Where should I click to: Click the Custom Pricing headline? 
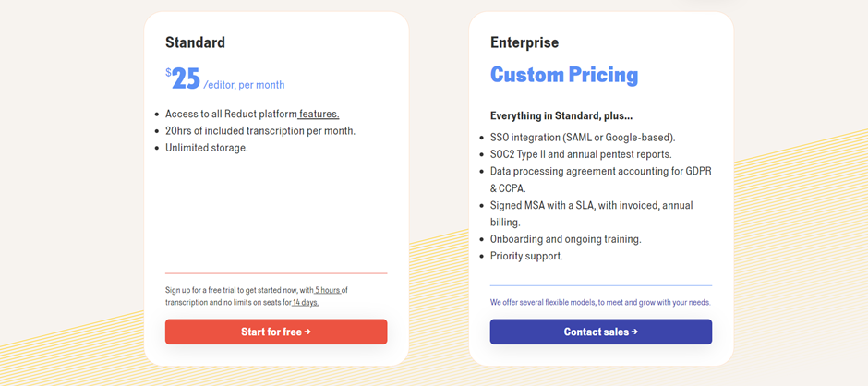coord(563,75)
